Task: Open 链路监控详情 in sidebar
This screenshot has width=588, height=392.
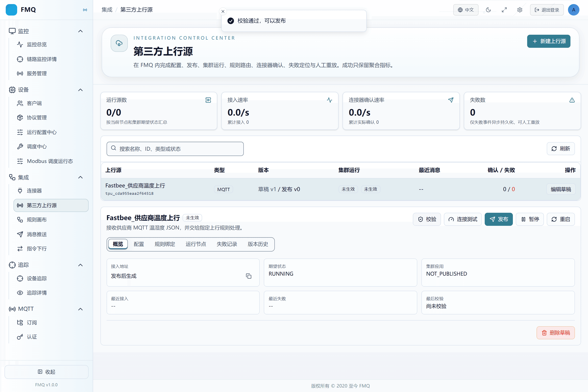Action: [51, 59]
